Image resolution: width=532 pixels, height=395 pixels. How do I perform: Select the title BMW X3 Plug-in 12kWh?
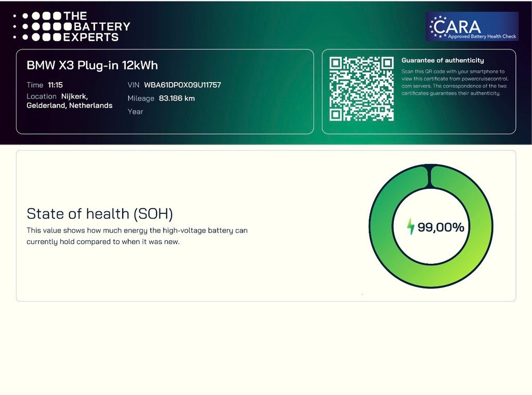92,65
